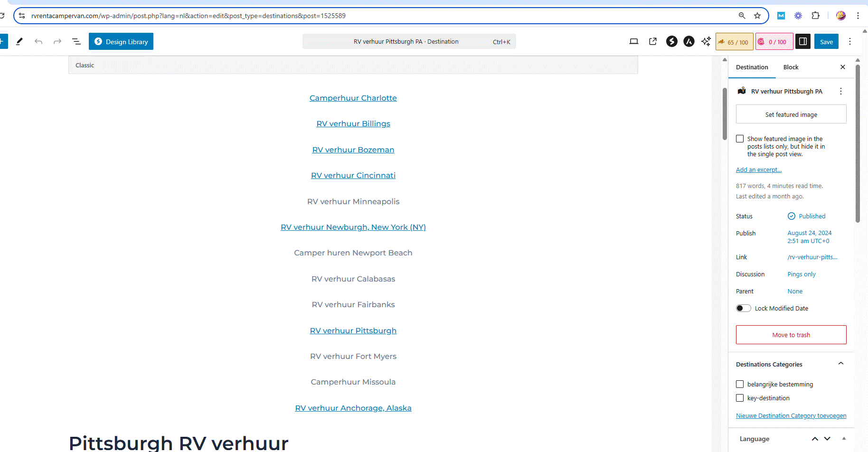Viewport: 868px width, 452px height.
Task: Move Language panel down
Action: pyautogui.click(x=827, y=439)
